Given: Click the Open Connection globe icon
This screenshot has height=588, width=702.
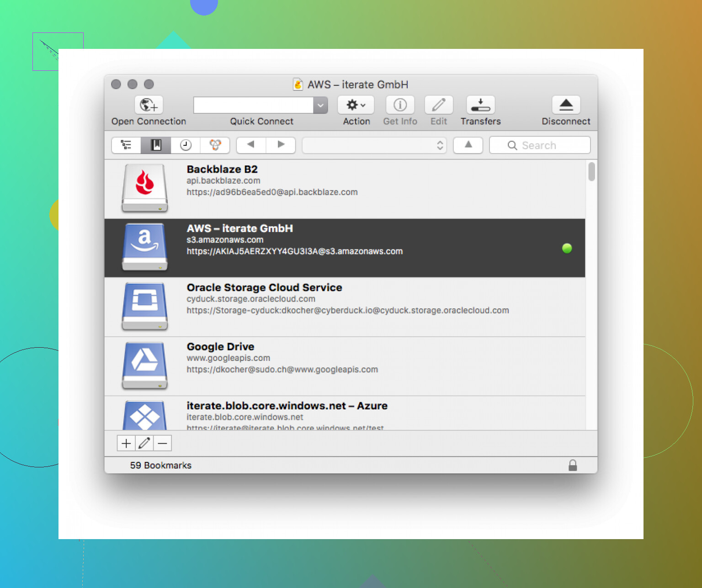Looking at the screenshot, I should (149, 105).
